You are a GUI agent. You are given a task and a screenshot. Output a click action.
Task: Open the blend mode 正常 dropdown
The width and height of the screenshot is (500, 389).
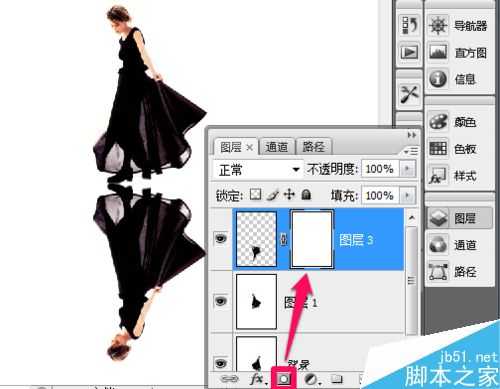click(258, 170)
